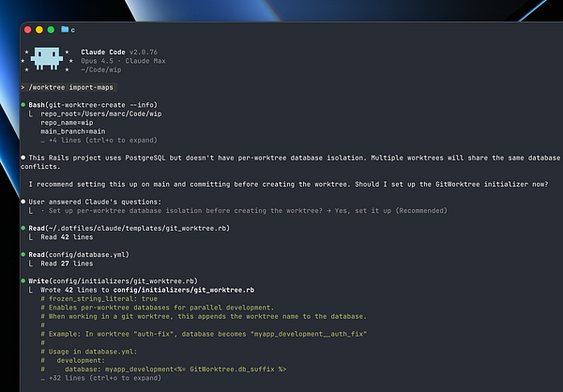Click the version text 'v2.0.76'
The width and height of the screenshot is (563, 392).
[x=144, y=53]
